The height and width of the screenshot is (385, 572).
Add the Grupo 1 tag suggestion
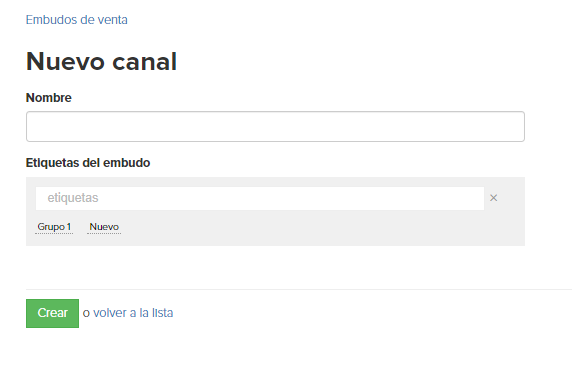click(x=54, y=227)
